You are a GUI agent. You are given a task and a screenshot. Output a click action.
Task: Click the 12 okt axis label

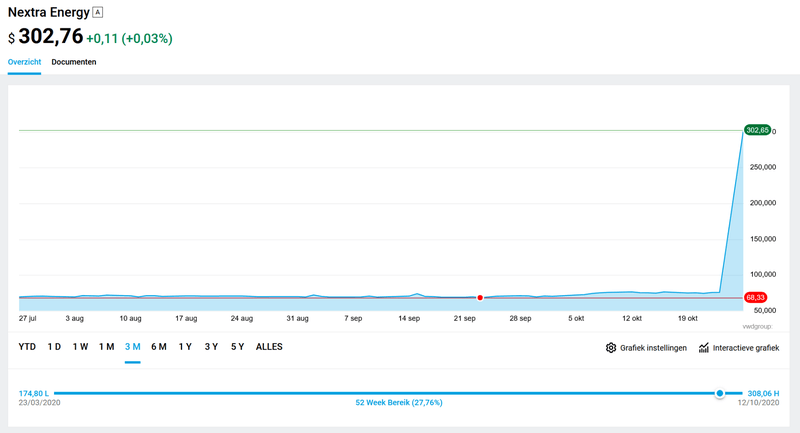[632, 318]
